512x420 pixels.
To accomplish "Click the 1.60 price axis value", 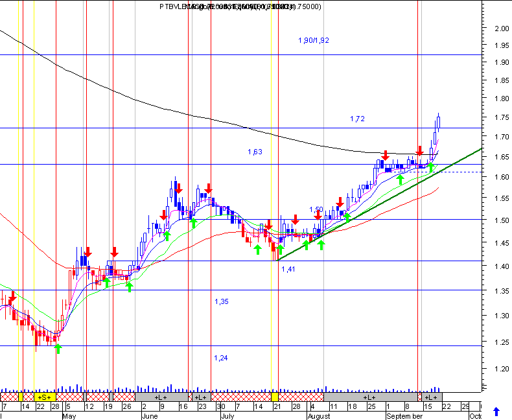I will pos(502,177).
